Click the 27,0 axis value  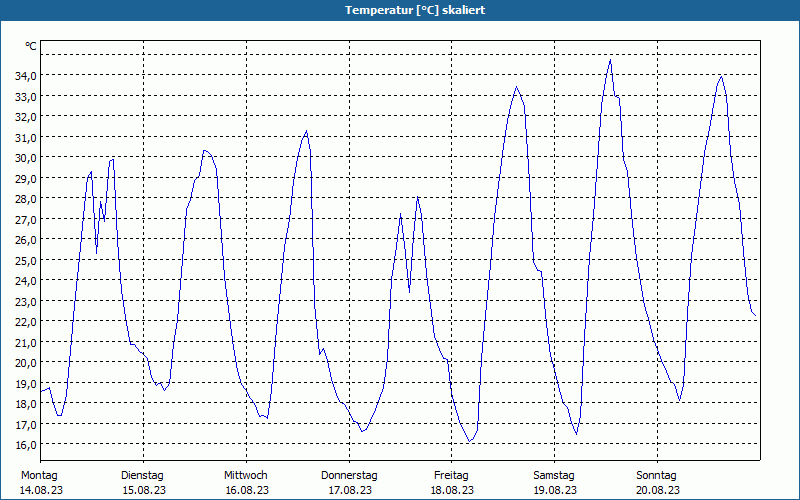(x=26, y=219)
